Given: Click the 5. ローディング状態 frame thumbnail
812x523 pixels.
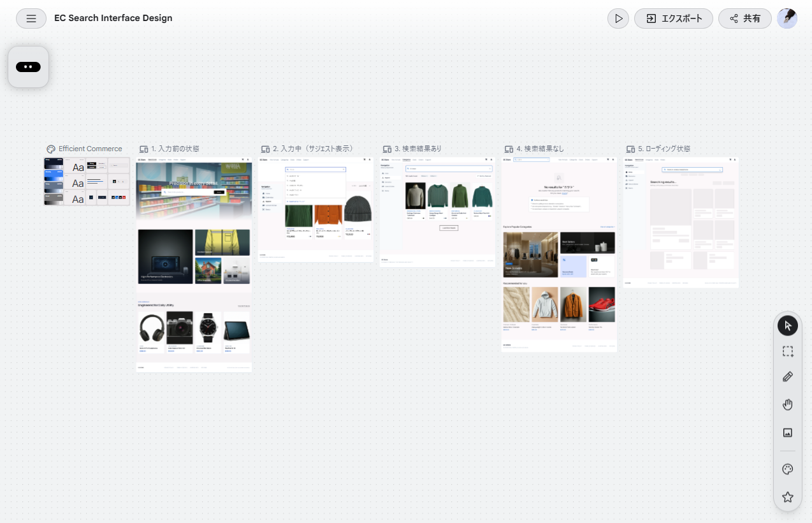Looking at the screenshot, I should click(681, 223).
